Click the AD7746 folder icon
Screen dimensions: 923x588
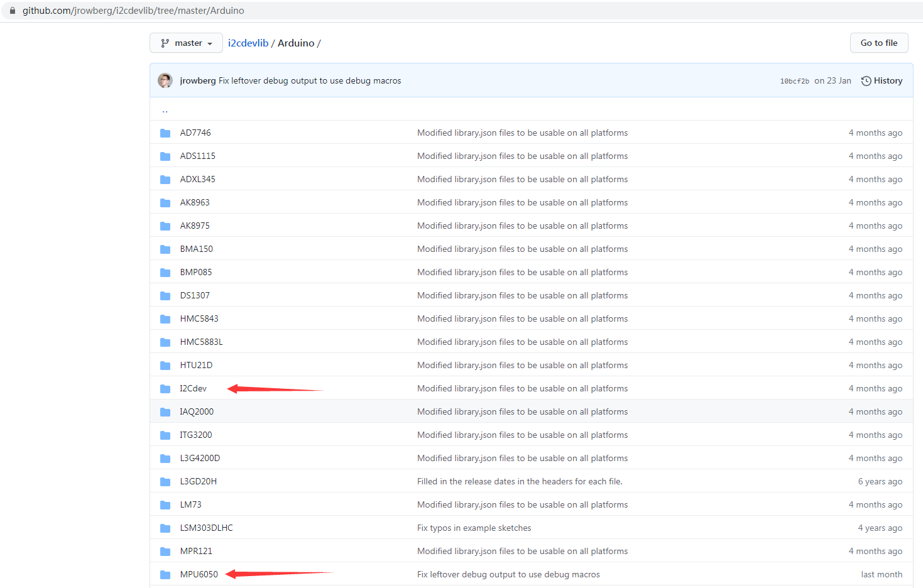(x=165, y=133)
